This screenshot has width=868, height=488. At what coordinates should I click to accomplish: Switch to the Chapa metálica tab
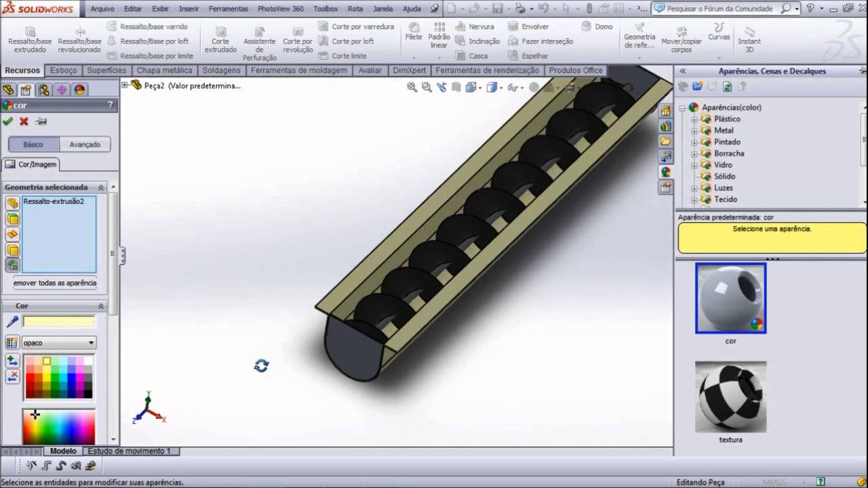point(165,70)
